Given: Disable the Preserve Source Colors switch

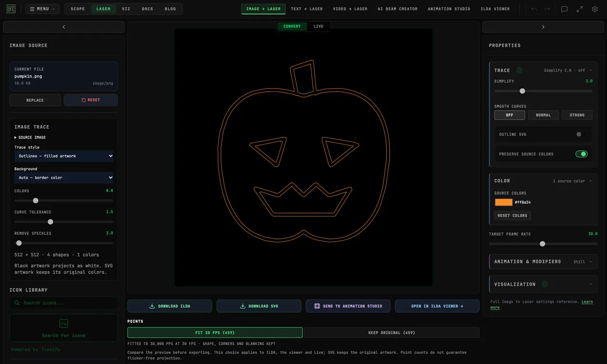Looking at the screenshot, I should 581,154.
